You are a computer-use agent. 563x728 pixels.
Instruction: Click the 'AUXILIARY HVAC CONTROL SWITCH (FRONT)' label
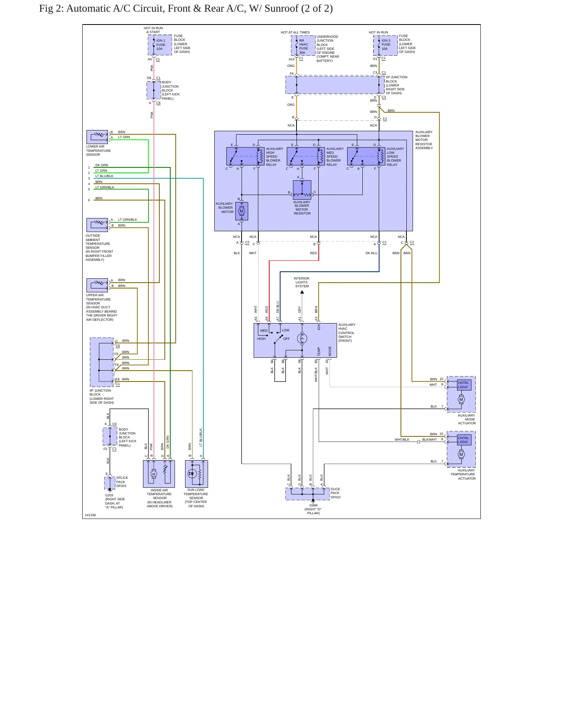[347, 333]
